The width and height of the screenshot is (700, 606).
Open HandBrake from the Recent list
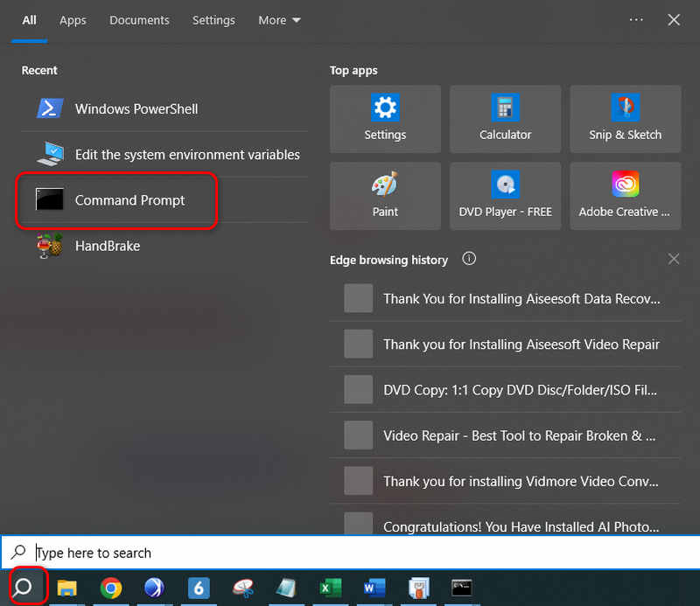164,246
